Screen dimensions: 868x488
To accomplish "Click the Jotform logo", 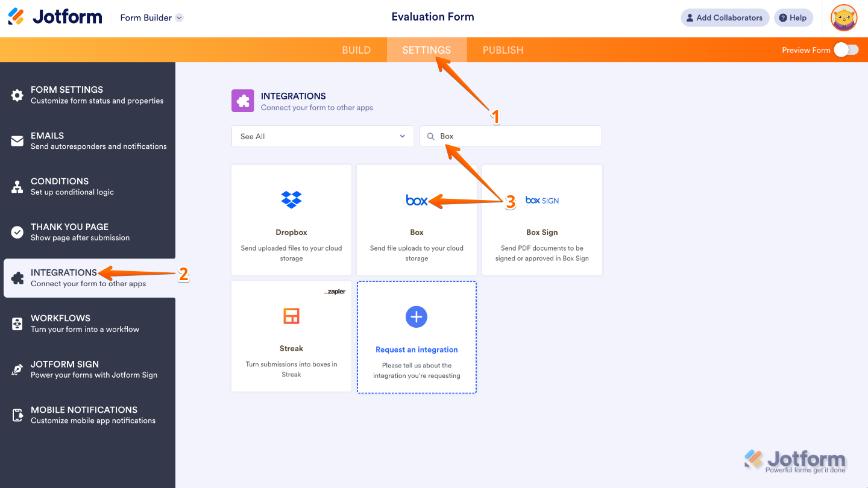I will (x=55, y=17).
